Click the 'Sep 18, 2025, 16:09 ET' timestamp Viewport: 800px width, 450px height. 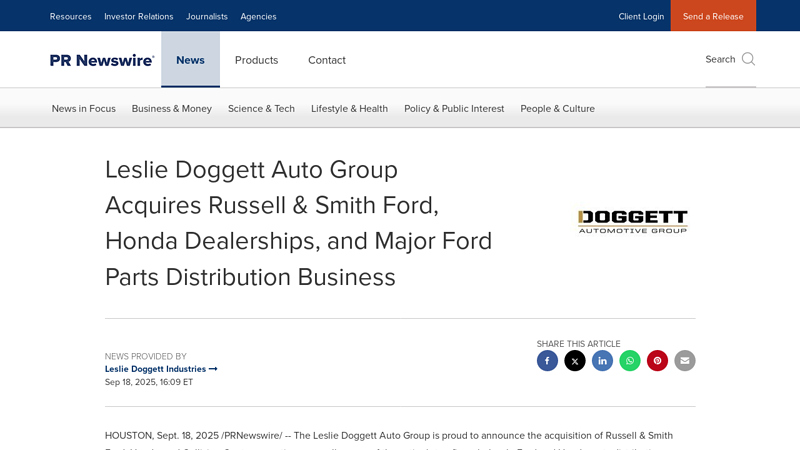coord(149,382)
